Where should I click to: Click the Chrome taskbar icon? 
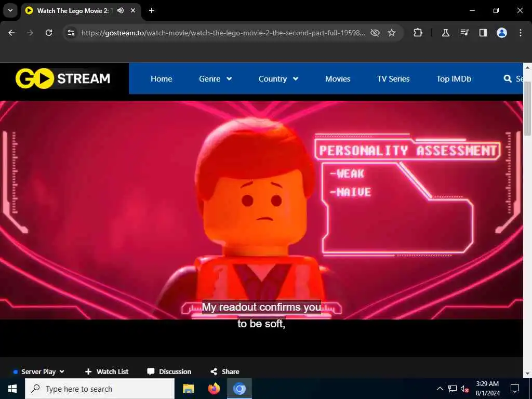[239, 389]
